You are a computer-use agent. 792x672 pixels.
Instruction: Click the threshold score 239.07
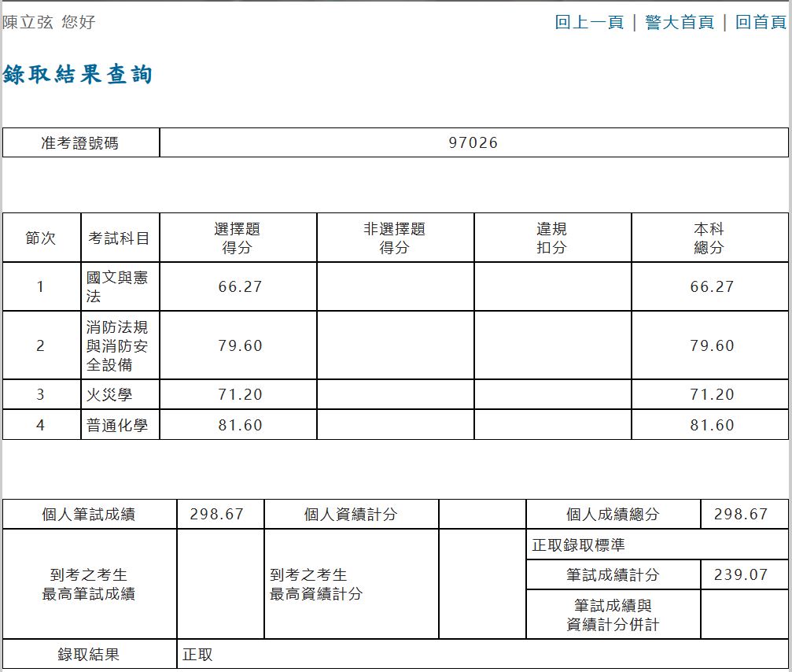pos(741,574)
